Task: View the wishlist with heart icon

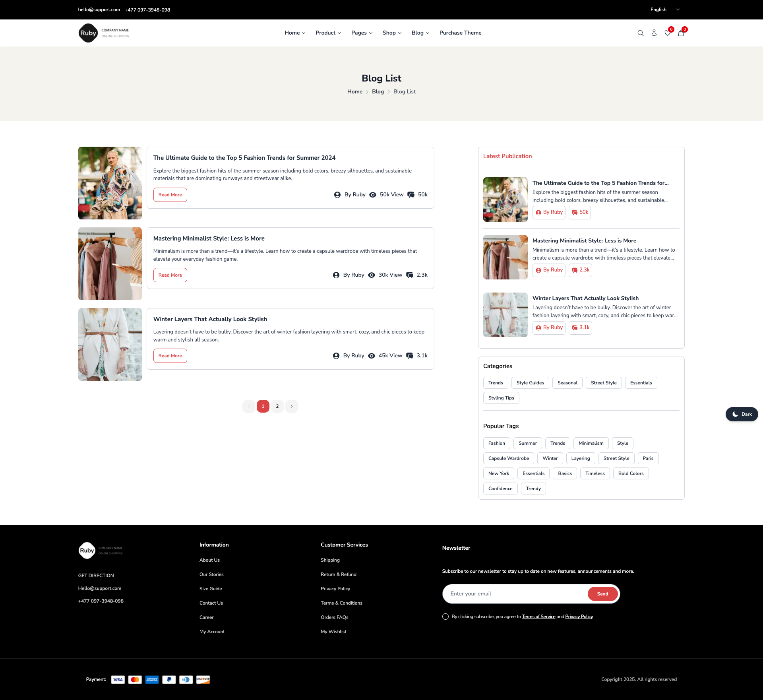Action: [668, 33]
